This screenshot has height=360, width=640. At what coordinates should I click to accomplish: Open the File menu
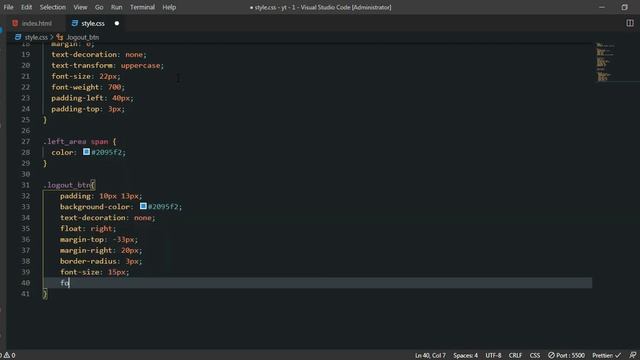[8, 7]
